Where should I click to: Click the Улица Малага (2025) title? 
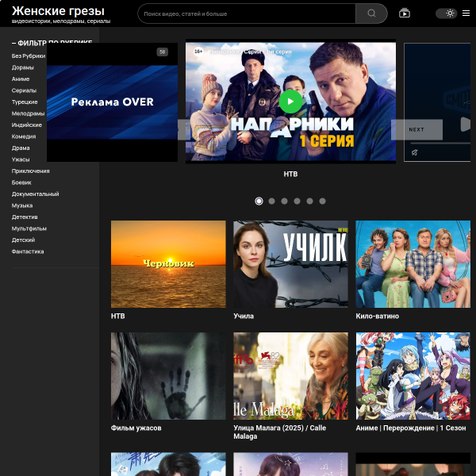(x=279, y=432)
